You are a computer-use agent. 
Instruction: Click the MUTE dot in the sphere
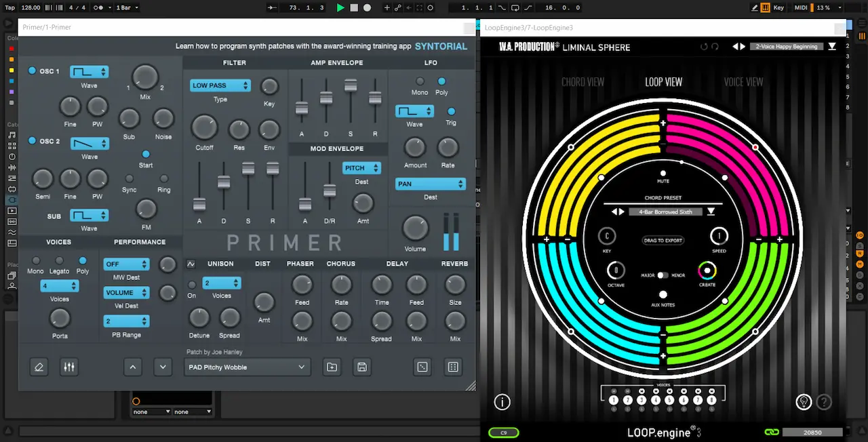coord(663,174)
